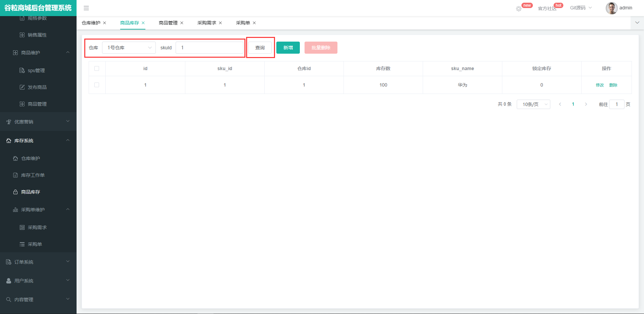Open the 10条/页 page size dropdown
The width and height of the screenshot is (644, 314).
click(x=533, y=104)
